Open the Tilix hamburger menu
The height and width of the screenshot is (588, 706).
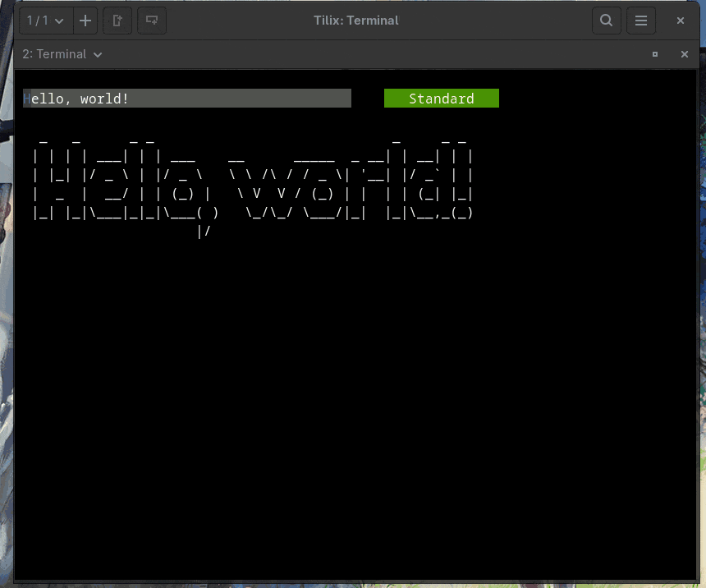pyautogui.click(x=641, y=21)
